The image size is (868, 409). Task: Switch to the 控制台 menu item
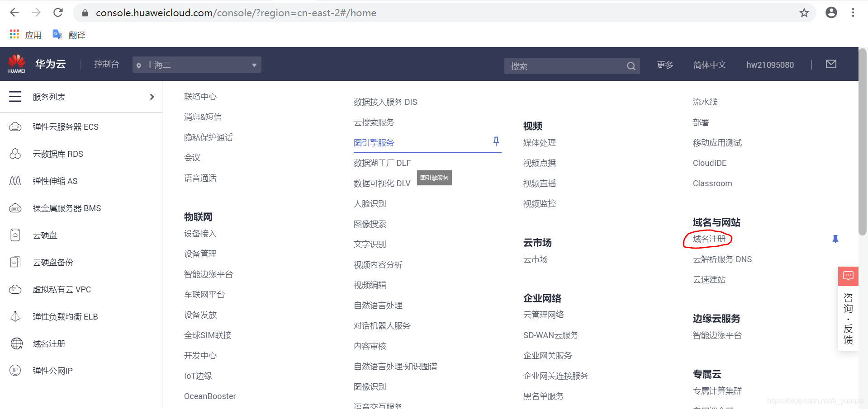pos(106,64)
